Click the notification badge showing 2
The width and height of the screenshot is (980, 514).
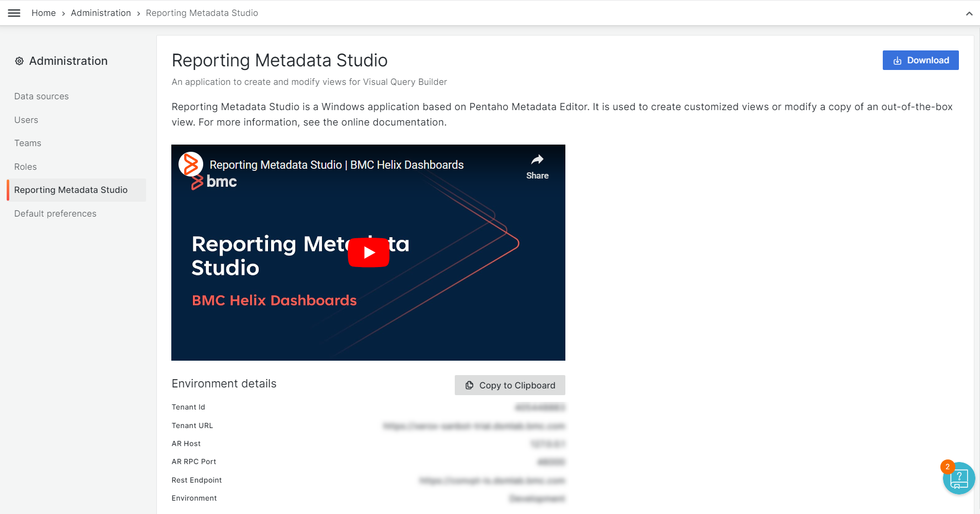[948, 467]
